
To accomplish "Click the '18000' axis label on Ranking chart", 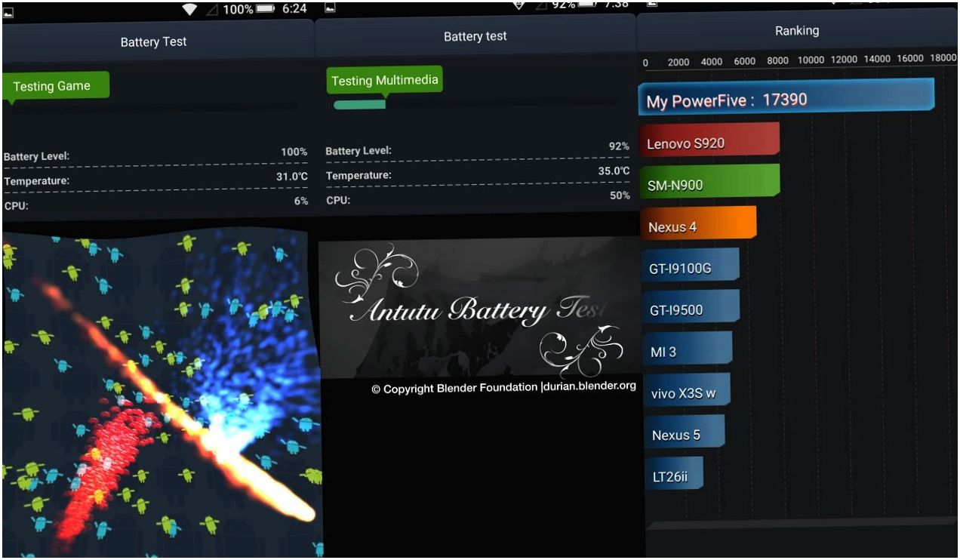I will (x=943, y=59).
